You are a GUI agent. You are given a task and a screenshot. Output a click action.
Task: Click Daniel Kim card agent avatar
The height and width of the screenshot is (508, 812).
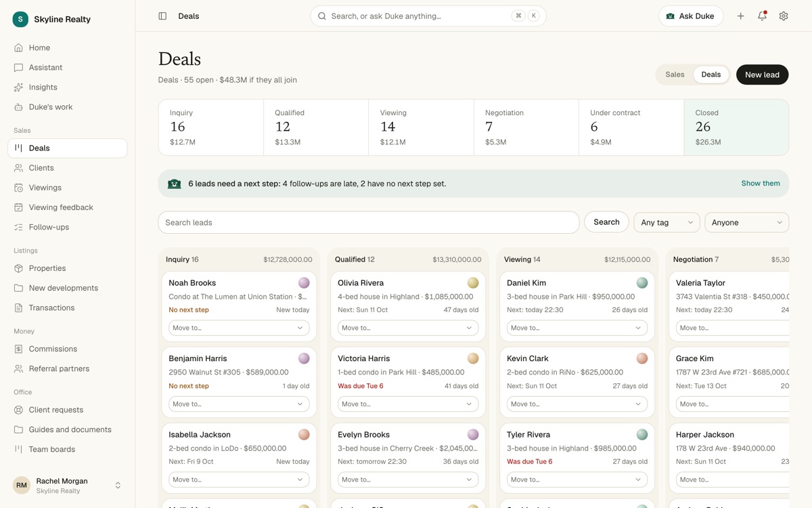(642, 282)
